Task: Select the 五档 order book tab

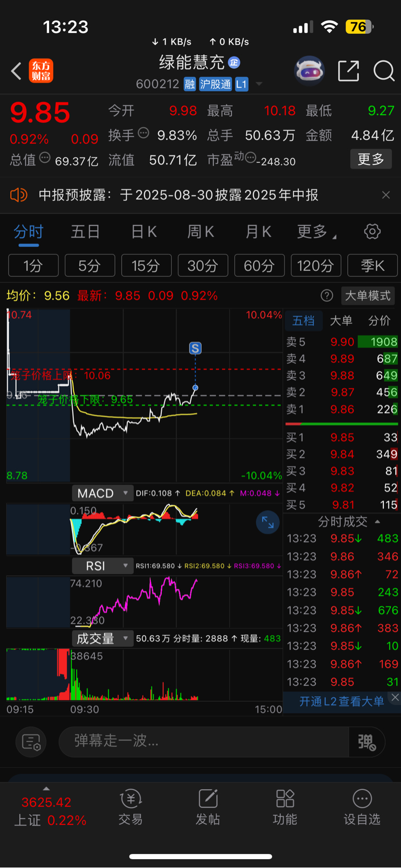Action: coord(303,320)
